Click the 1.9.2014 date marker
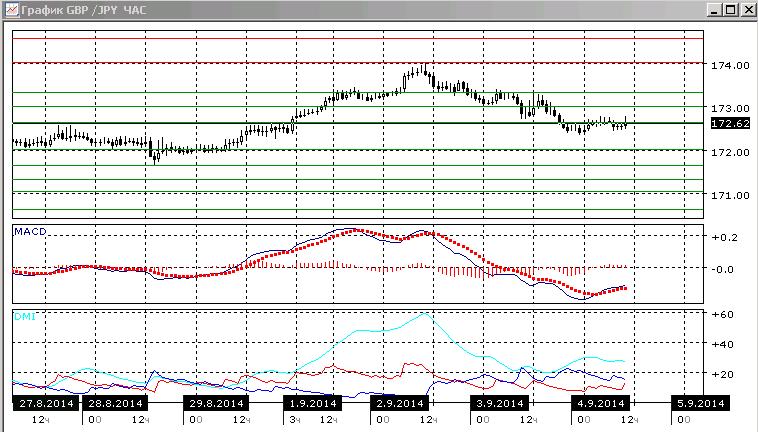 pyautogui.click(x=312, y=403)
